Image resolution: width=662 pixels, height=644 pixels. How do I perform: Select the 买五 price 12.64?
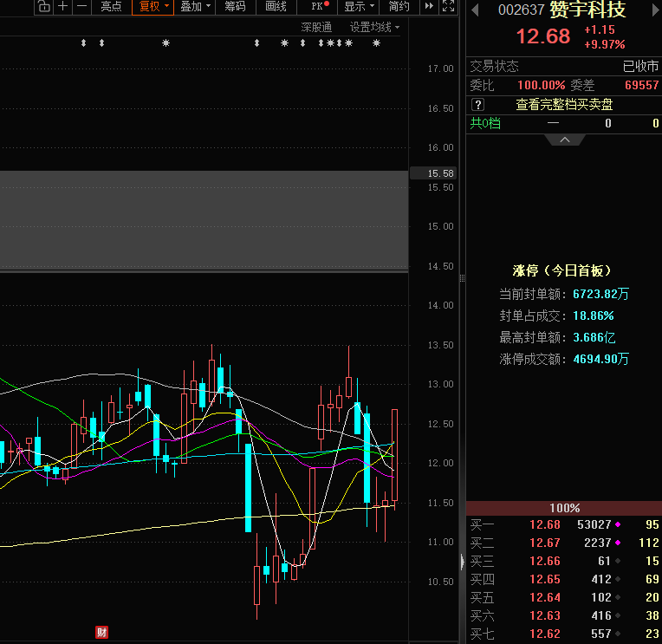tap(545, 597)
